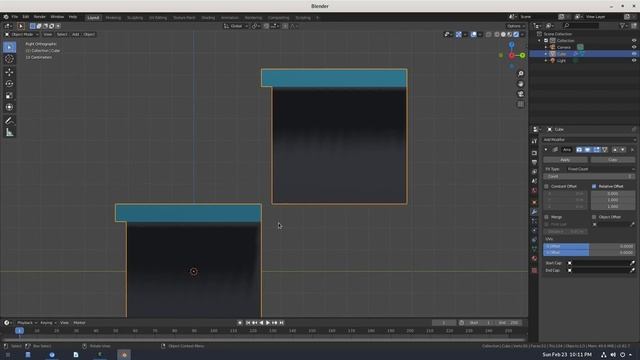Open the Object properties tab icon

click(x=534, y=202)
